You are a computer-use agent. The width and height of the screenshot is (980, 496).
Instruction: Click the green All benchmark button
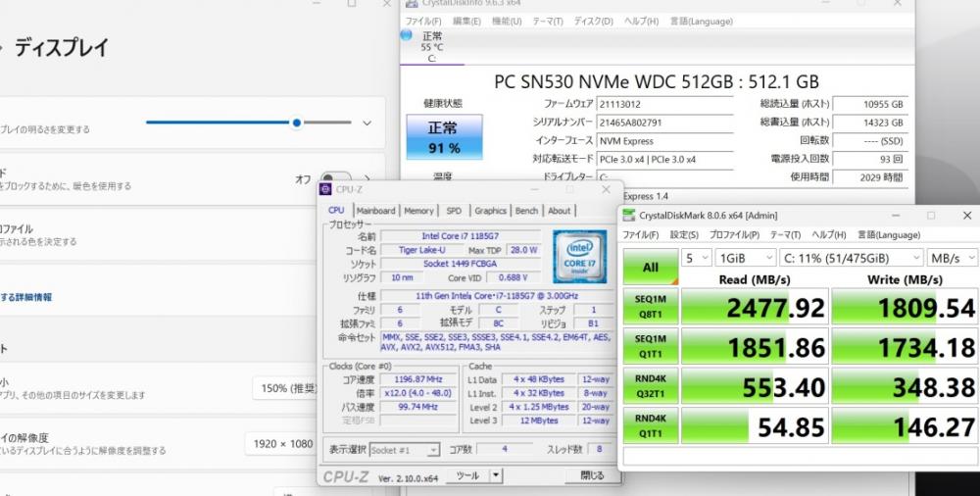coord(651,267)
